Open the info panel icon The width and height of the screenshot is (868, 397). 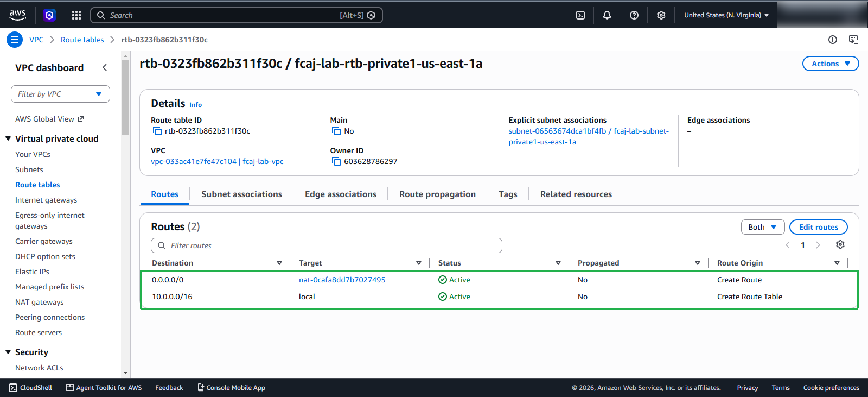click(x=833, y=40)
